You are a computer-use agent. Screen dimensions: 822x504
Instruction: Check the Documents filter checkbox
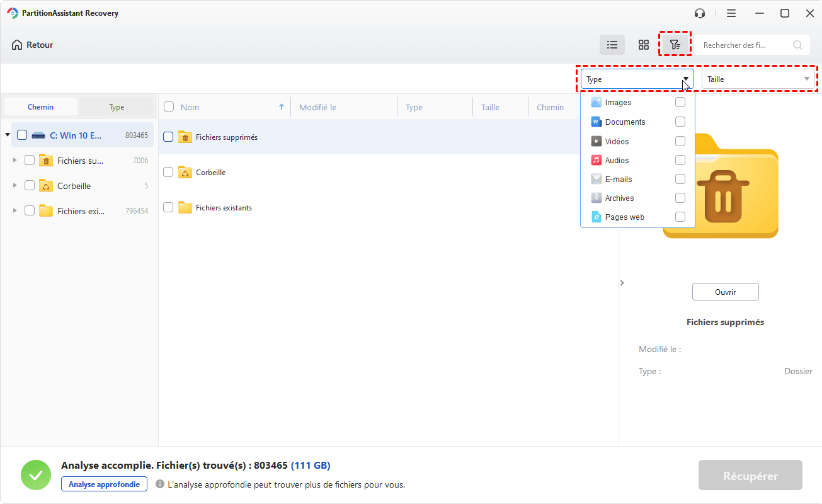(x=680, y=122)
